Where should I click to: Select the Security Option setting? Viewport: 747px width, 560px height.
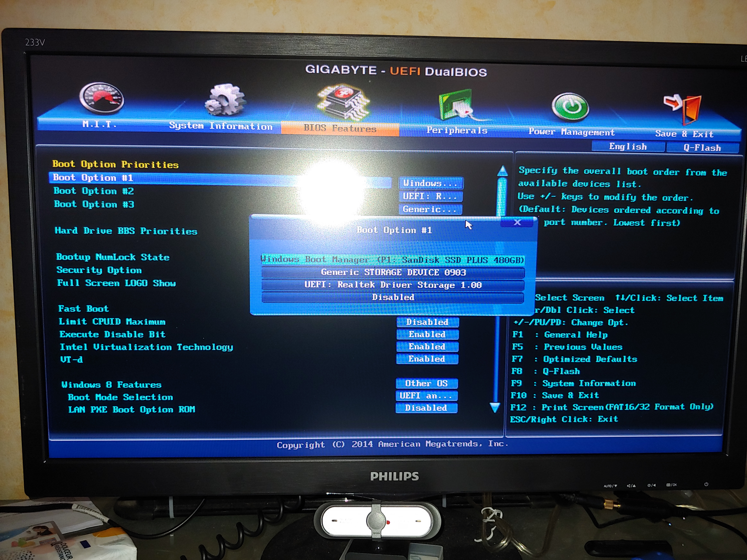click(99, 270)
